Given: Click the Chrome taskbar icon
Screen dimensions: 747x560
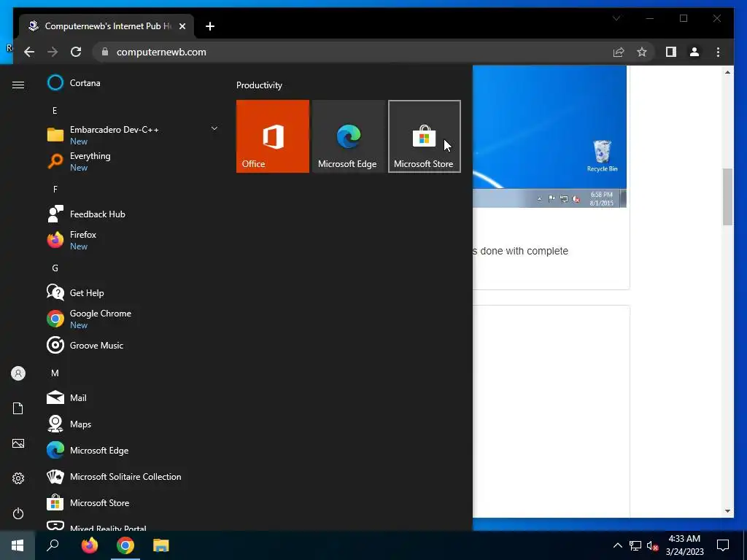Looking at the screenshot, I should pyautogui.click(x=125, y=545).
